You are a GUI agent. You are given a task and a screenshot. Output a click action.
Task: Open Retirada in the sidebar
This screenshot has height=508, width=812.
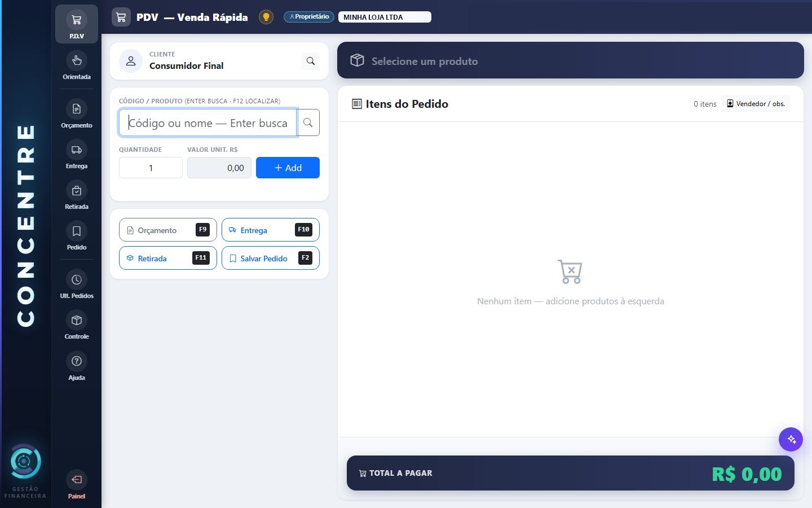click(x=77, y=196)
